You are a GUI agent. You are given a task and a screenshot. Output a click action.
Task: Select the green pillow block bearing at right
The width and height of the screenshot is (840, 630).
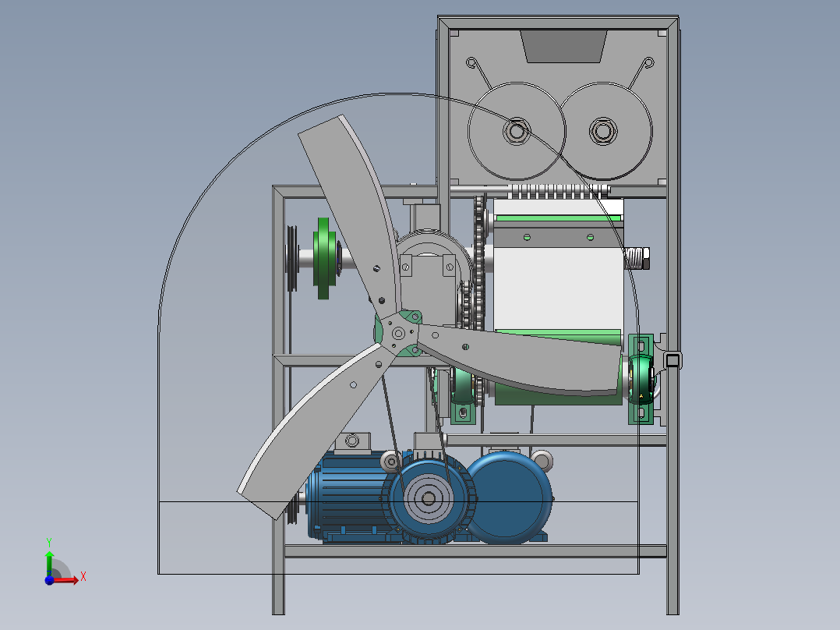(x=641, y=378)
